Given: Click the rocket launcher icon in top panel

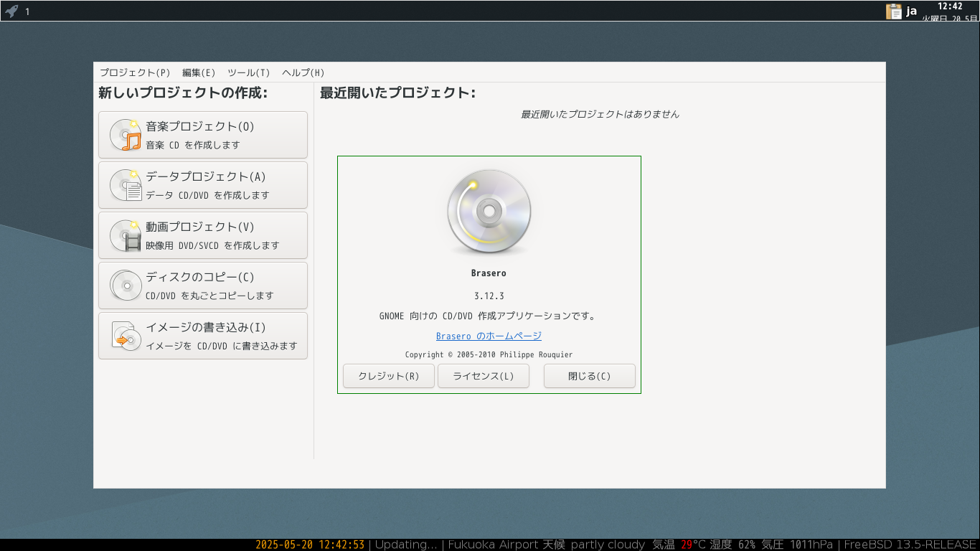Looking at the screenshot, I should click(x=11, y=11).
